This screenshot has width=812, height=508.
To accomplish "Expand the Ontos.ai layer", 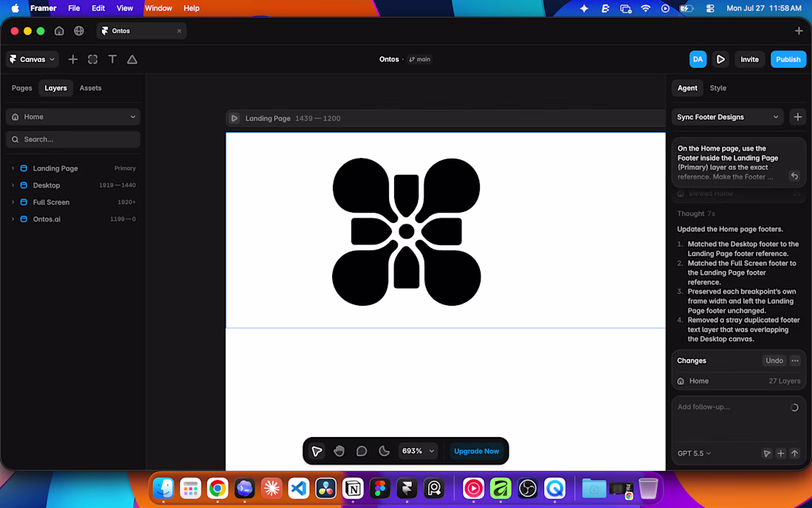I will (x=13, y=219).
